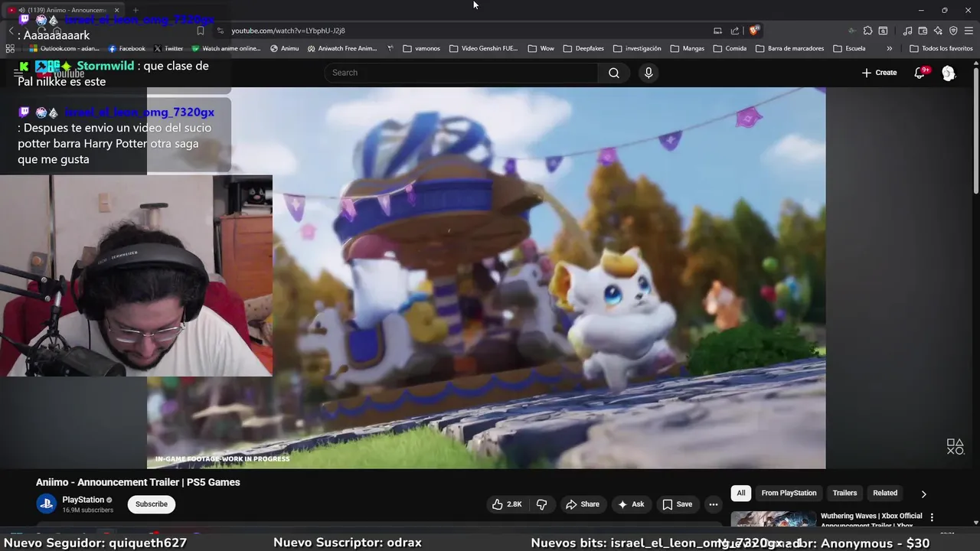Select the All filter chip
The height and width of the screenshot is (551, 980).
[x=740, y=493]
